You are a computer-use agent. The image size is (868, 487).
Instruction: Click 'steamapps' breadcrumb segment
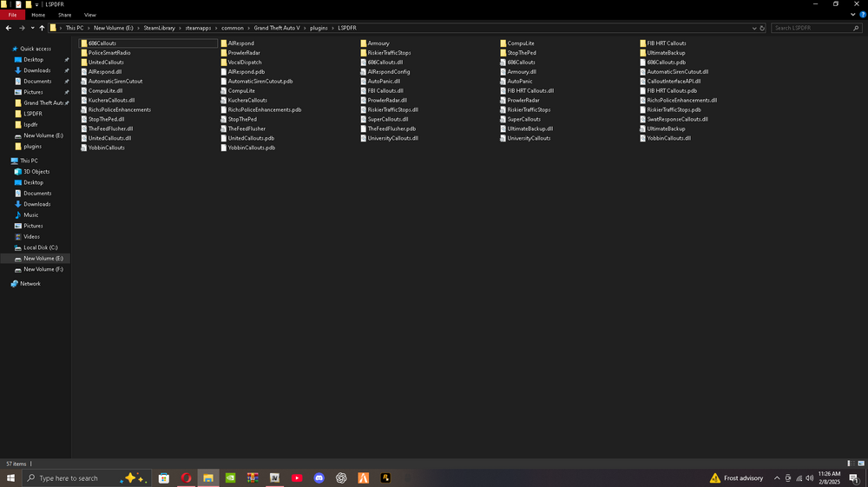point(198,28)
